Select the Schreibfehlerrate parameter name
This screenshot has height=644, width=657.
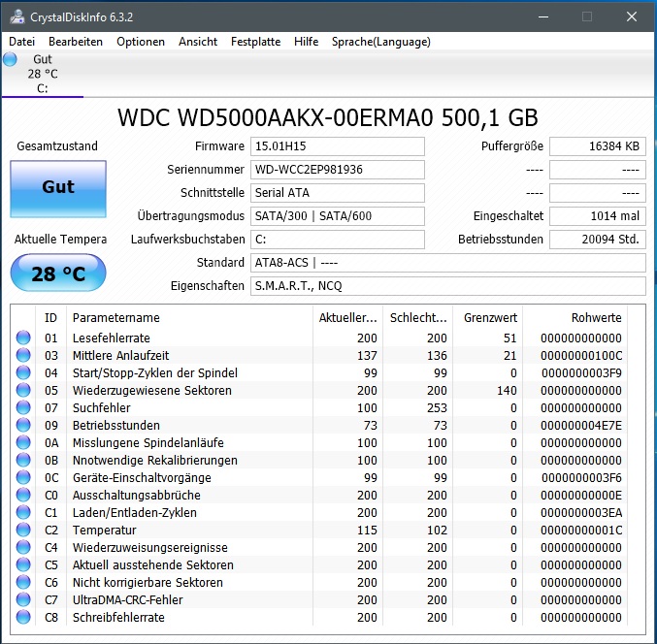[118, 617]
